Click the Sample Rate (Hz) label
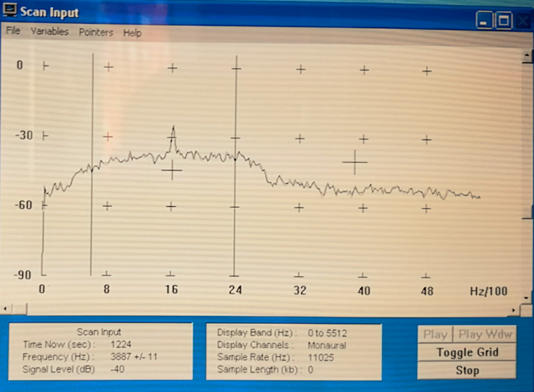Screen dimensions: 534x392 [x=255, y=357]
